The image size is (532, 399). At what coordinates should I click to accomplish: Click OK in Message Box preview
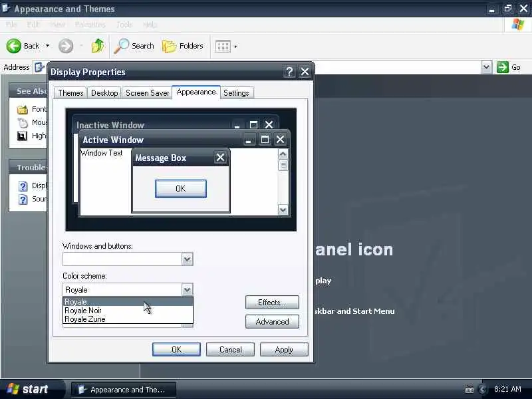[180, 189]
